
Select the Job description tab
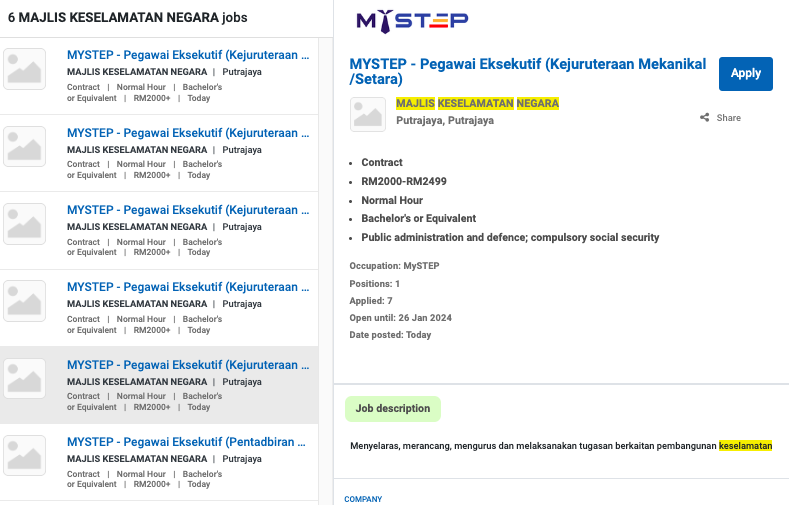click(392, 408)
